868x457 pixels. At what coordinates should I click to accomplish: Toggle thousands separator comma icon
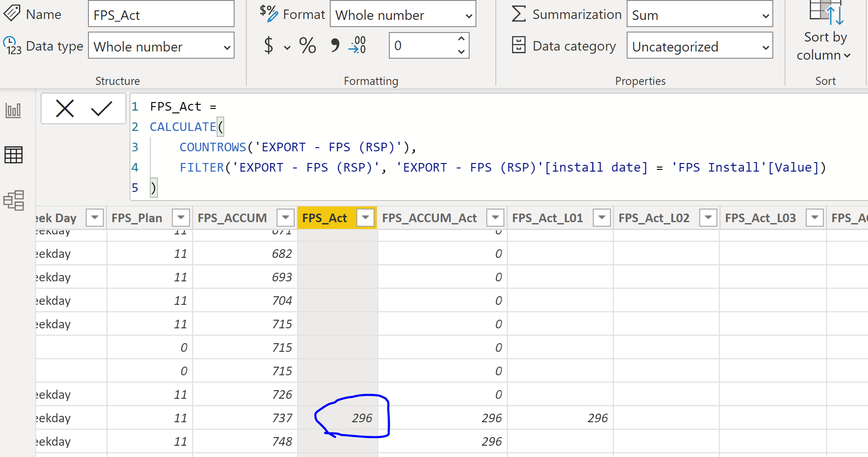335,46
